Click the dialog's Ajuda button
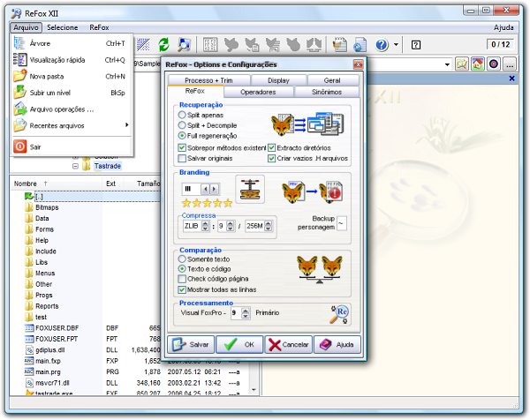 click(x=337, y=344)
